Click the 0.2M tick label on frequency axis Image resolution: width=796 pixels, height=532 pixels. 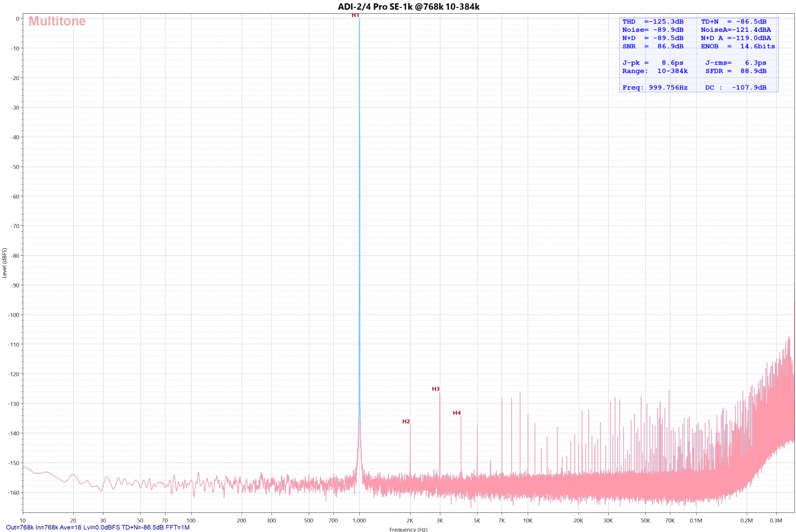point(747,520)
